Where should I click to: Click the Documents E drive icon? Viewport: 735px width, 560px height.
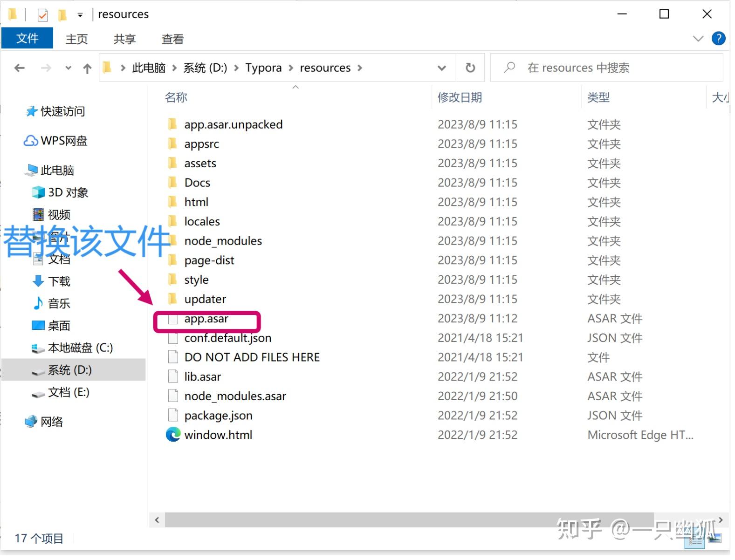pyautogui.click(x=38, y=394)
